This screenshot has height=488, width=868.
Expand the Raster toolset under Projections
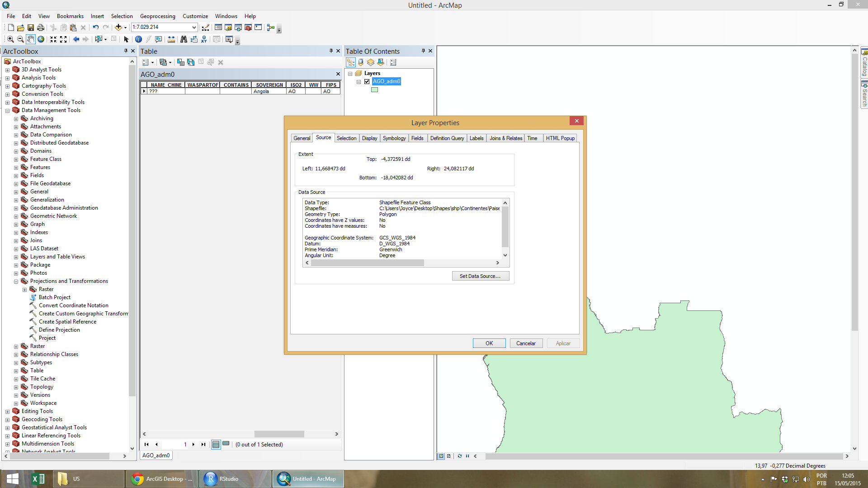click(24, 290)
